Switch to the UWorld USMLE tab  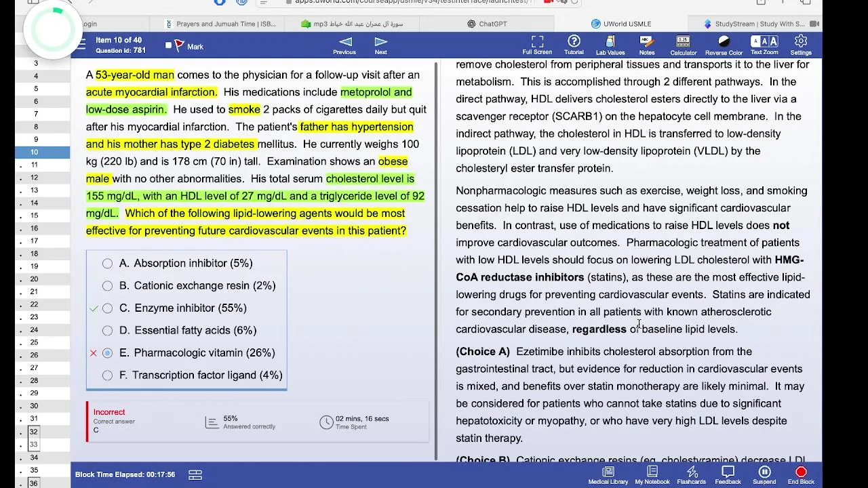pos(621,24)
